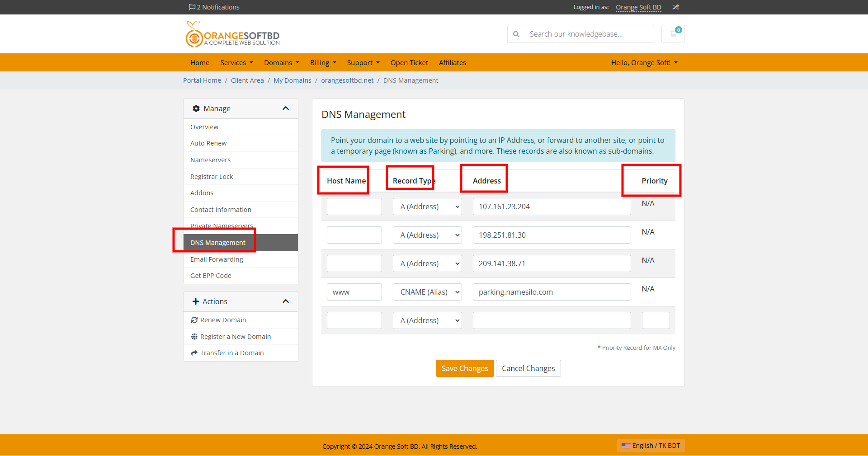The width and height of the screenshot is (868, 456).
Task: Click the www host name input field
Action: [x=354, y=291]
